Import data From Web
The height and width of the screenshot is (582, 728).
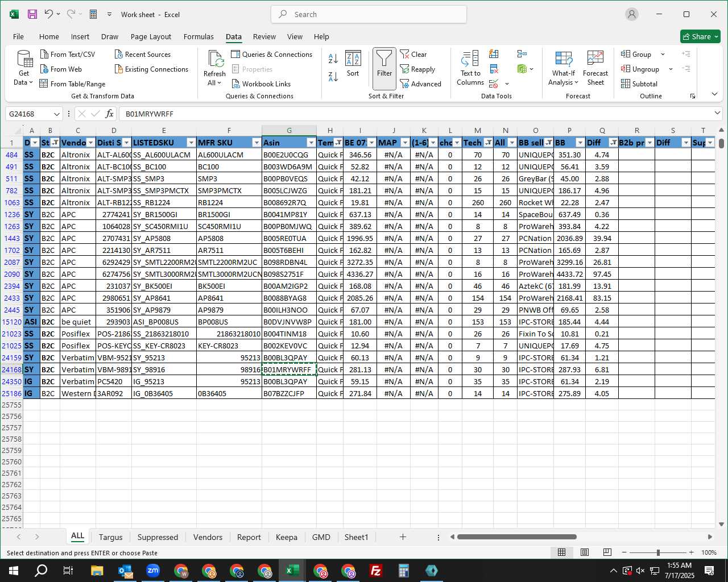61,69
